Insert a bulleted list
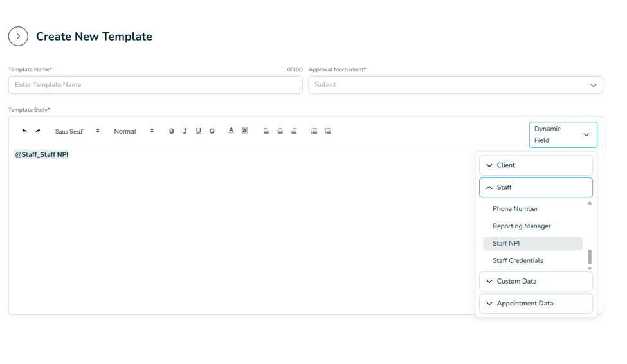This screenshot has height=364, width=627. point(314,131)
